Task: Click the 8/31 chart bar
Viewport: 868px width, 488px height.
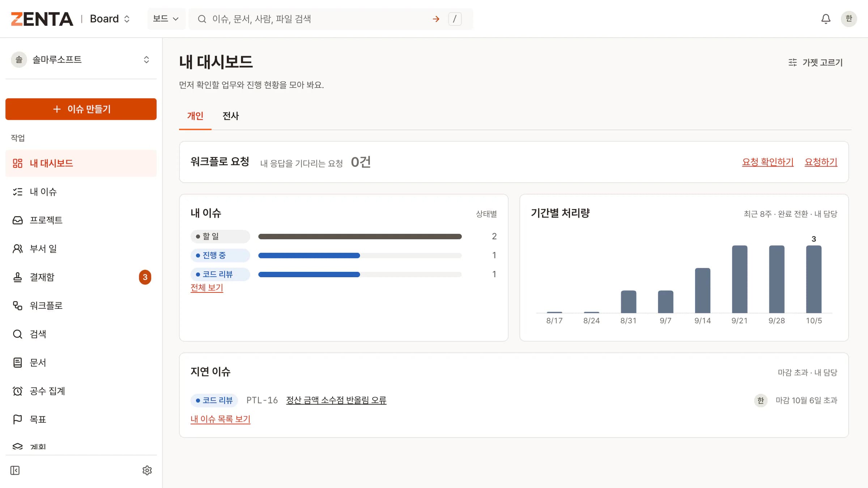Action: coord(629,301)
